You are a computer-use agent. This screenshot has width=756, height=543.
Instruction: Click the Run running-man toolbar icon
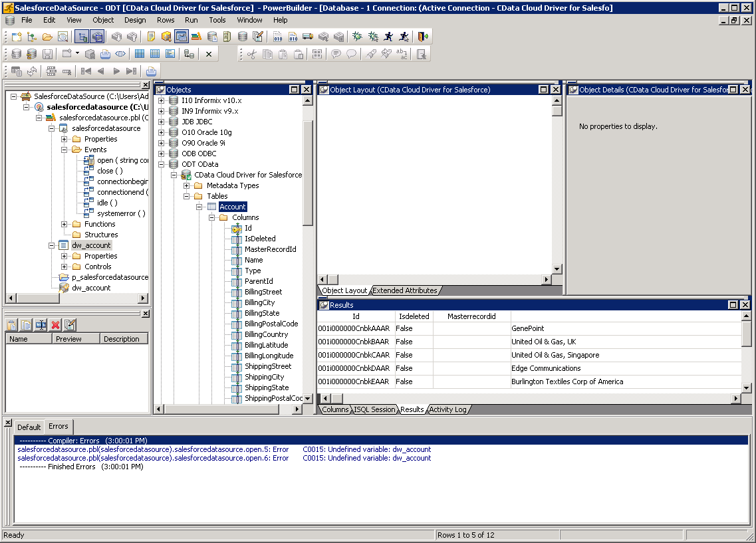point(389,37)
